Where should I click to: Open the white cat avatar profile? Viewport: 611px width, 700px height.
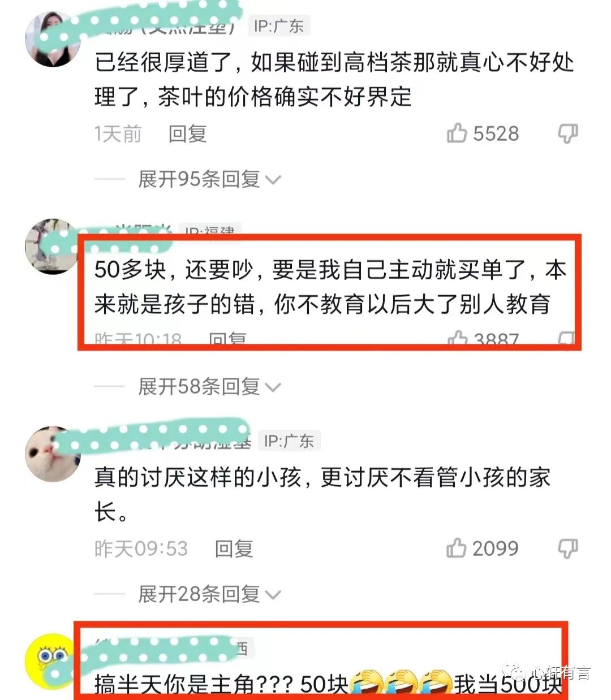tap(52, 454)
